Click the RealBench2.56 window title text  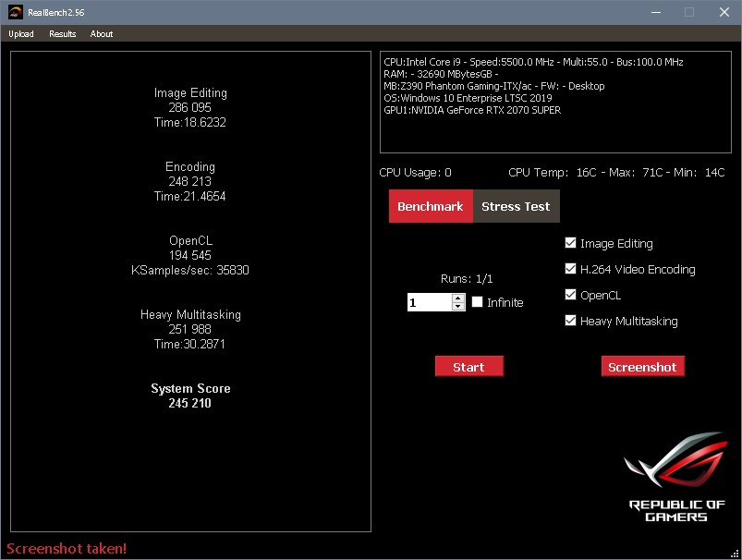pyautogui.click(x=55, y=12)
